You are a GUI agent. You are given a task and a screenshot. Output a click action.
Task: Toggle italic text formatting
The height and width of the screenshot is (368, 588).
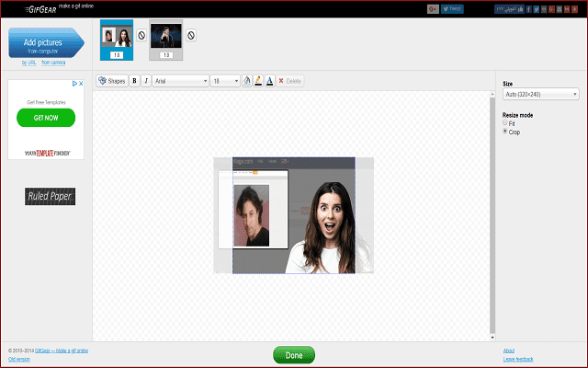[146, 81]
